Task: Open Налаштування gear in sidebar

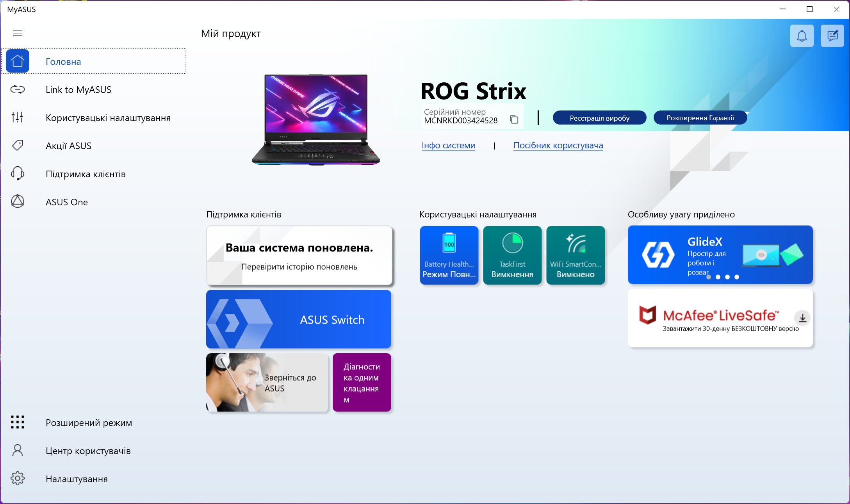Action: coord(76,479)
